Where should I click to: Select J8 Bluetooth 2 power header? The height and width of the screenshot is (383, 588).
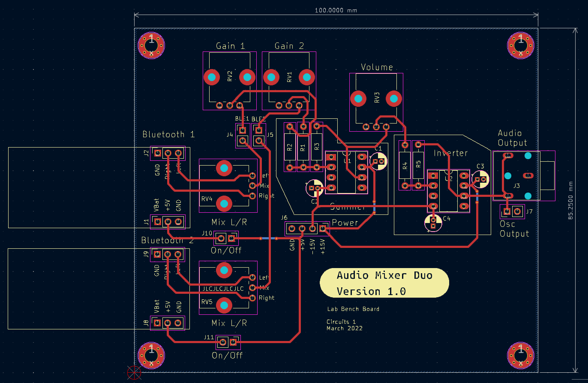(168, 323)
